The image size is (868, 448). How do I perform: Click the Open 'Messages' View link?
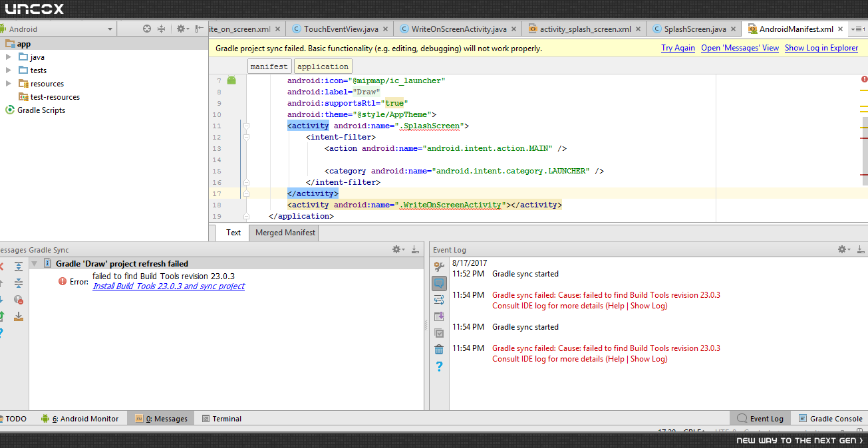click(x=740, y=48)
